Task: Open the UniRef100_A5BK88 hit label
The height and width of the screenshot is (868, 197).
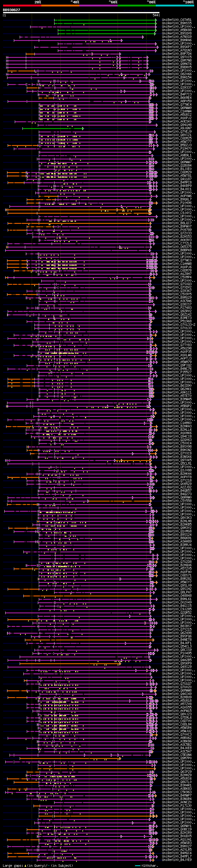Action: point(177,30)
